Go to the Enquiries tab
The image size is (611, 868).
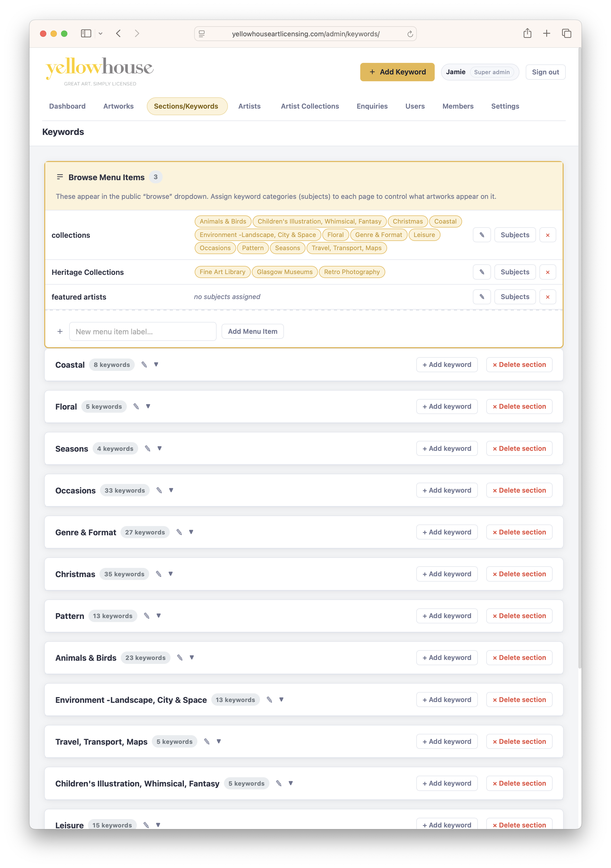(372, 106)
